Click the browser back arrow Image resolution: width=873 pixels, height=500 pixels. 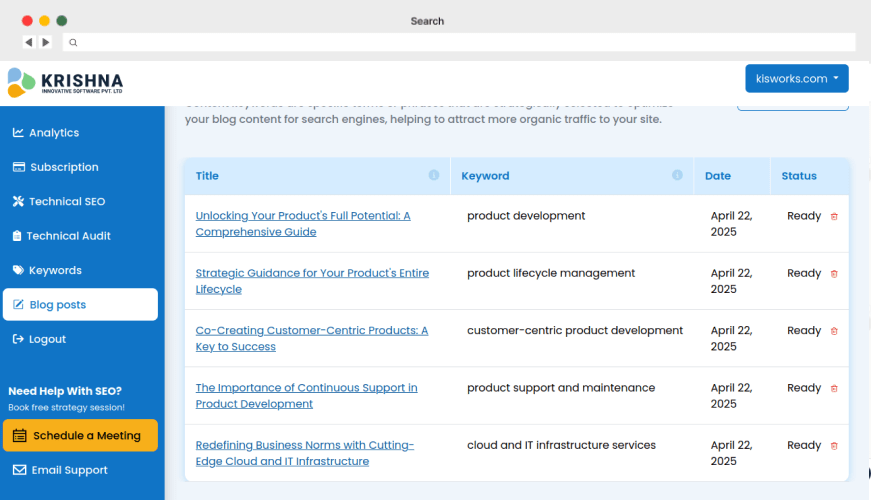(x=29, y=42)
